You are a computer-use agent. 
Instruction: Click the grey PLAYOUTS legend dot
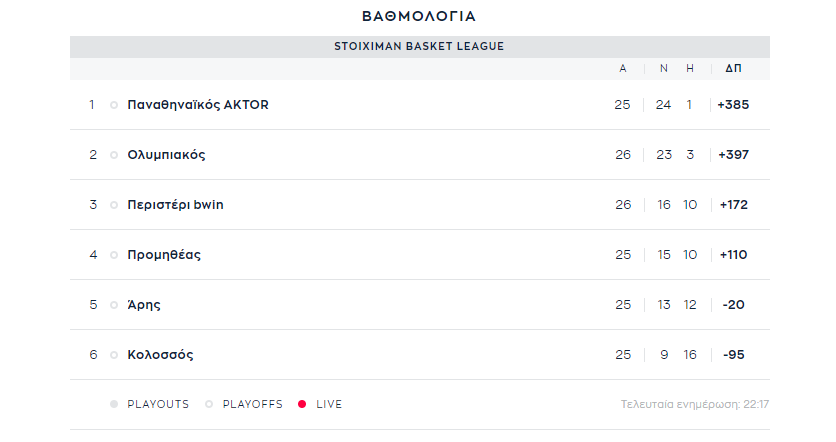114,404
